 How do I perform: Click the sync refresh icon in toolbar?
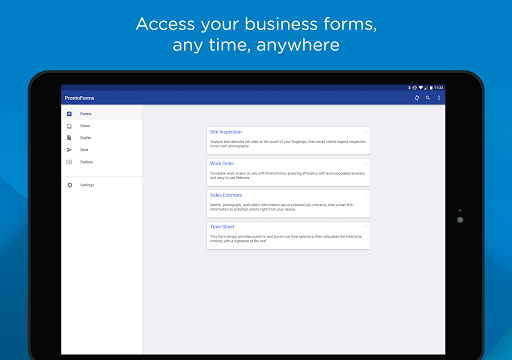417,98
